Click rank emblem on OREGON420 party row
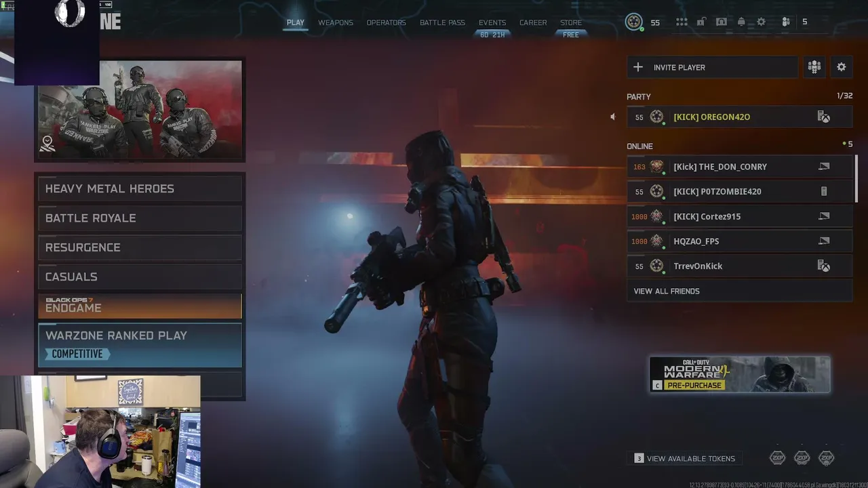 pos(656,117)
